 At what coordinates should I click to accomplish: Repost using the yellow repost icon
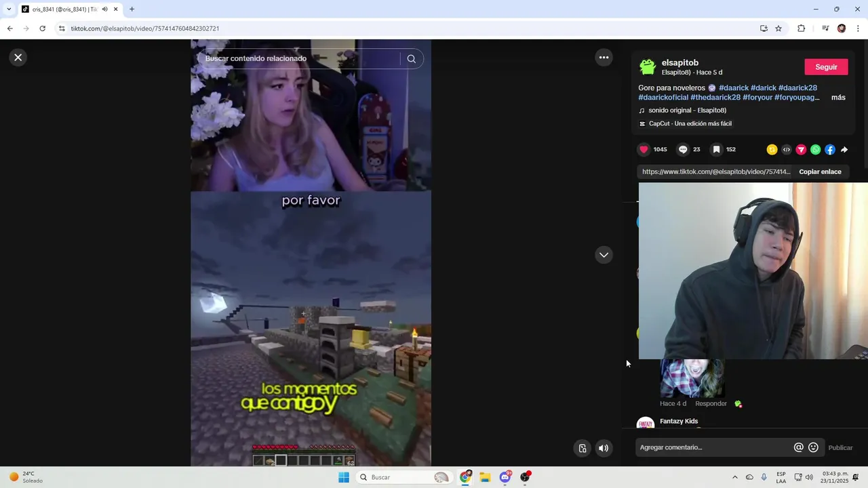pyautogui.click(x=772, y=150)
